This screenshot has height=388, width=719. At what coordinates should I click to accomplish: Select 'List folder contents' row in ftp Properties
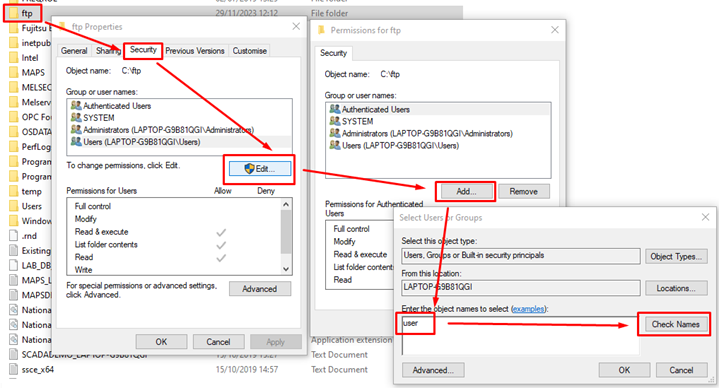click(174, 244)
